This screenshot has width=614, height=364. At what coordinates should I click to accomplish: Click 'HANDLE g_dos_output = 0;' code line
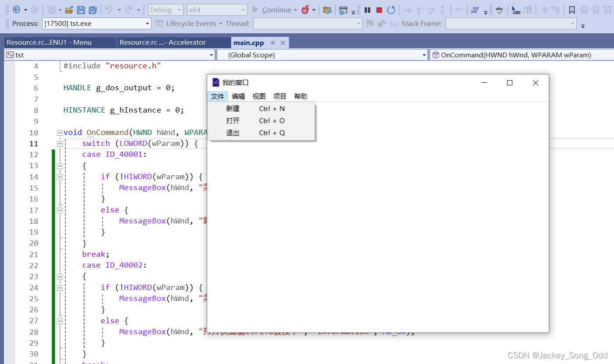[119, 88]
